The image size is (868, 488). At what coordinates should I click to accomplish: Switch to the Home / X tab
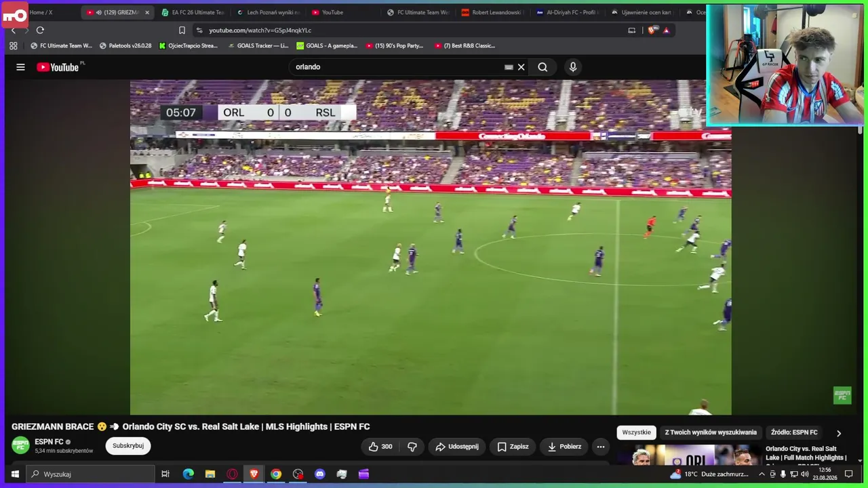coord(41,12)
